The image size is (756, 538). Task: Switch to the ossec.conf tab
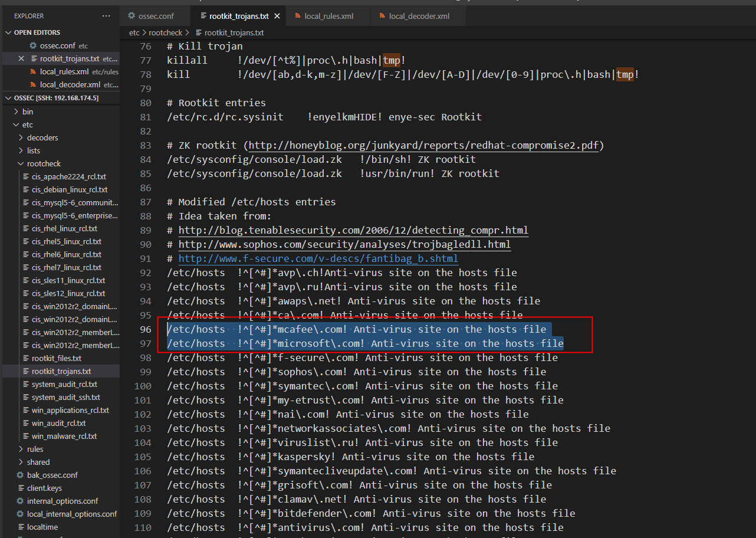[155, 16]
